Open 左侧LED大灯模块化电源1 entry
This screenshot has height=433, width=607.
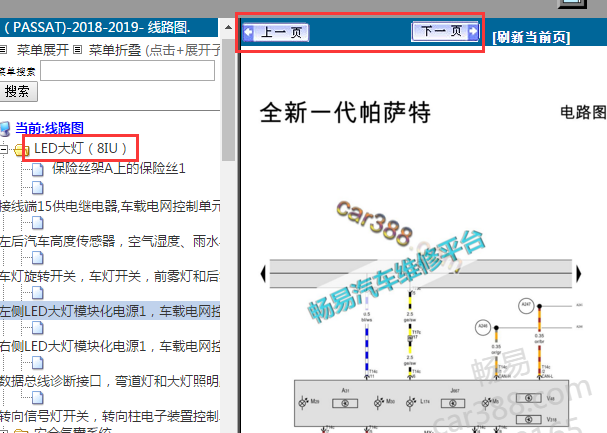[110, 311]
